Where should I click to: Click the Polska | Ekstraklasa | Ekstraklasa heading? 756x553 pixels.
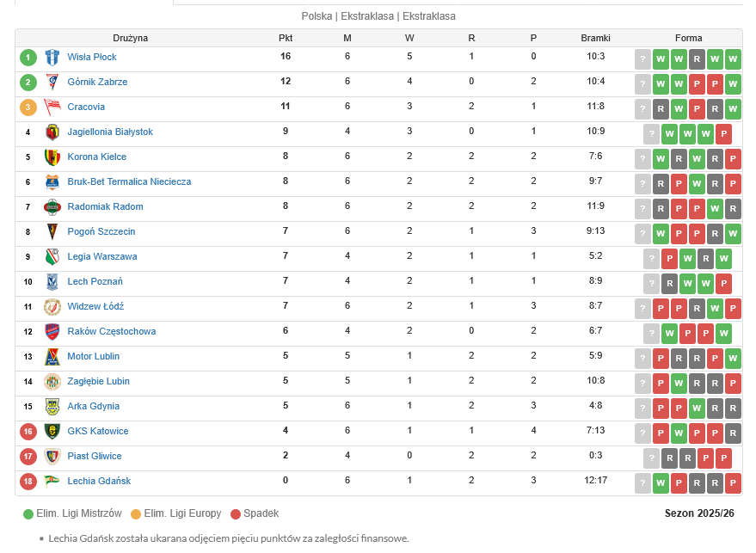[378, 16]
